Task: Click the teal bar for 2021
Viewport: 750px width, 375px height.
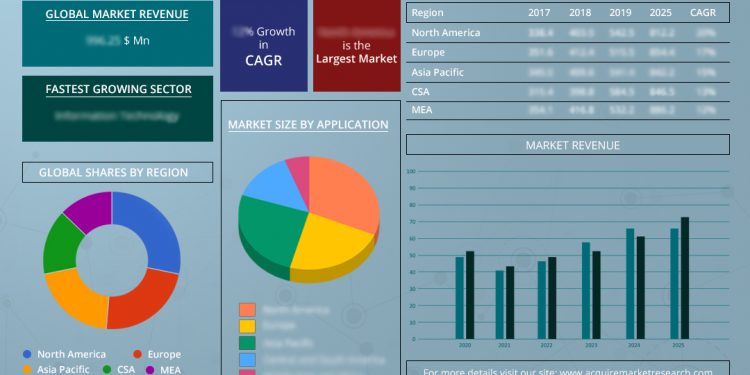Action: 500,304
